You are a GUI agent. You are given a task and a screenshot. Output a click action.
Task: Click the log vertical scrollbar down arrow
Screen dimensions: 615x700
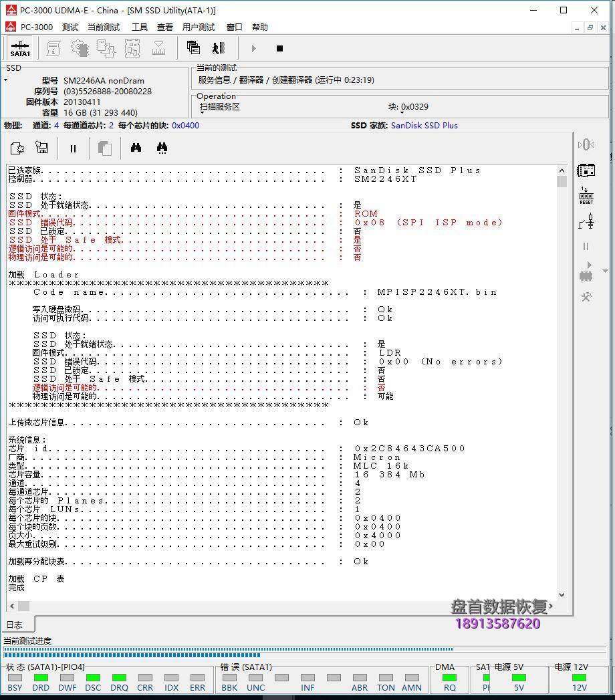[562, 594]
